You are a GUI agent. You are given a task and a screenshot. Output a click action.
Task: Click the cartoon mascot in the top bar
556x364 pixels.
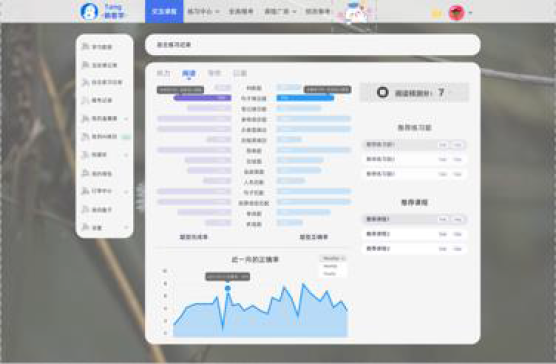click(356, 12)
